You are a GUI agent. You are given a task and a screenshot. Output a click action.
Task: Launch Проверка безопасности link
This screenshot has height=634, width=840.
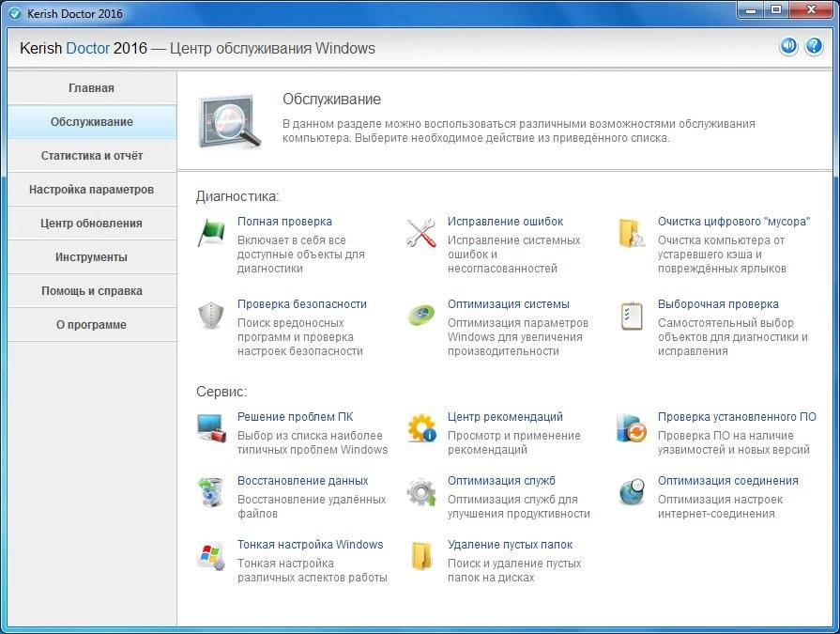(302, 304)
